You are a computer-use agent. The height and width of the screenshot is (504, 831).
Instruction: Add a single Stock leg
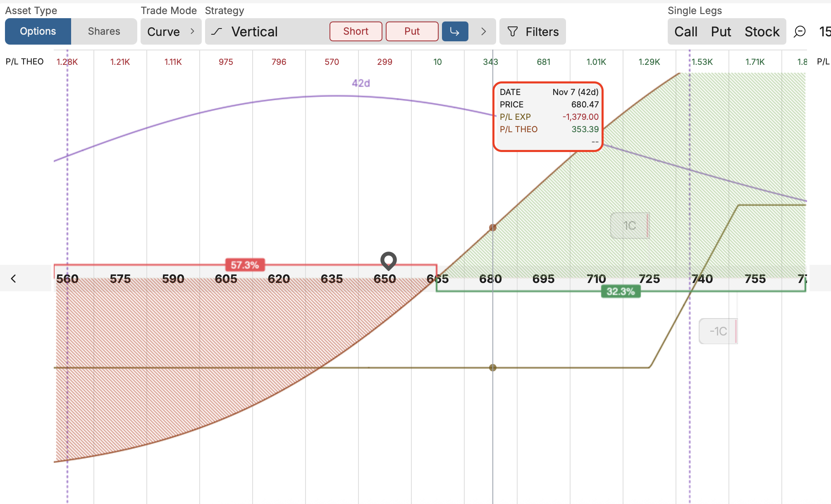coord(762,31)
